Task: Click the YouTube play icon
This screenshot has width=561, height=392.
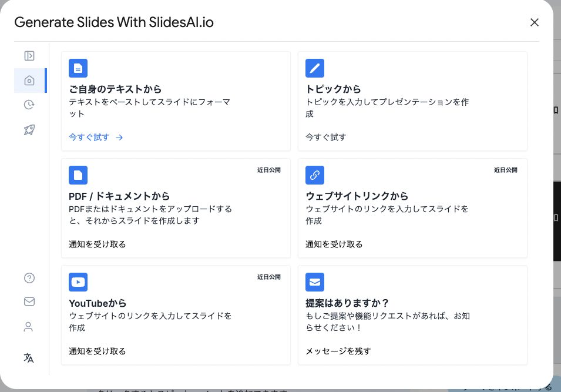Action: 78,282
